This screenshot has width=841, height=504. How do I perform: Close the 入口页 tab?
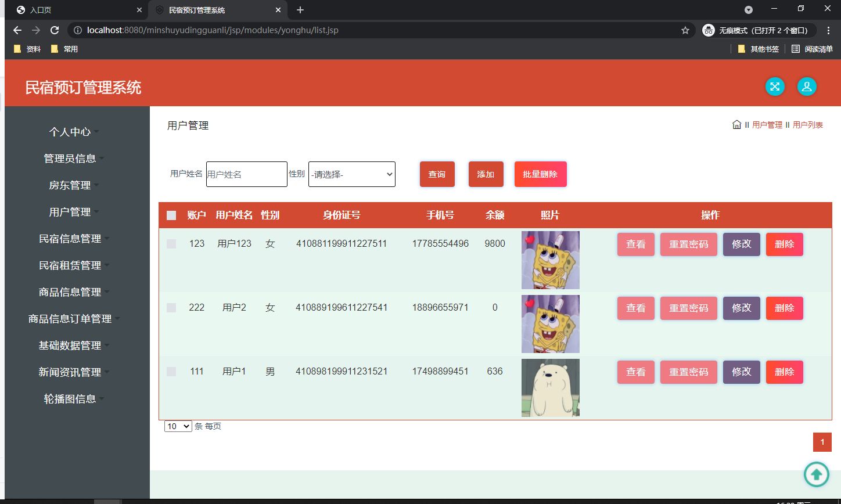tap(139, 10)
